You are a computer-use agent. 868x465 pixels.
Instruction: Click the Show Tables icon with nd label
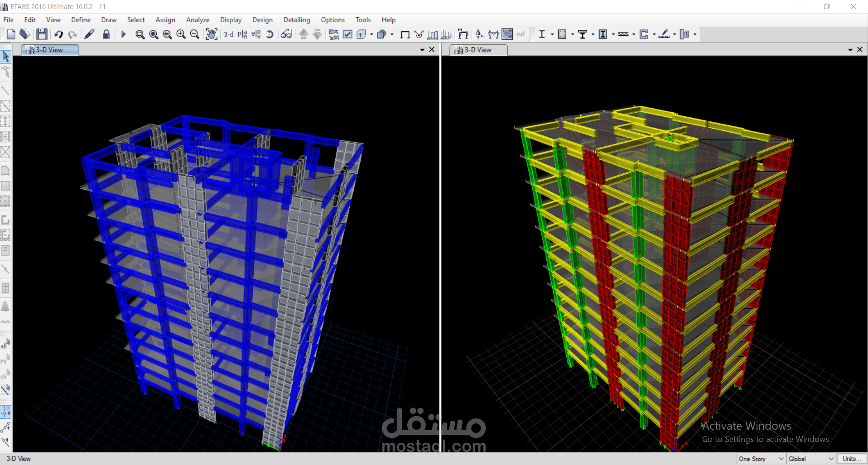coord(521,34)
